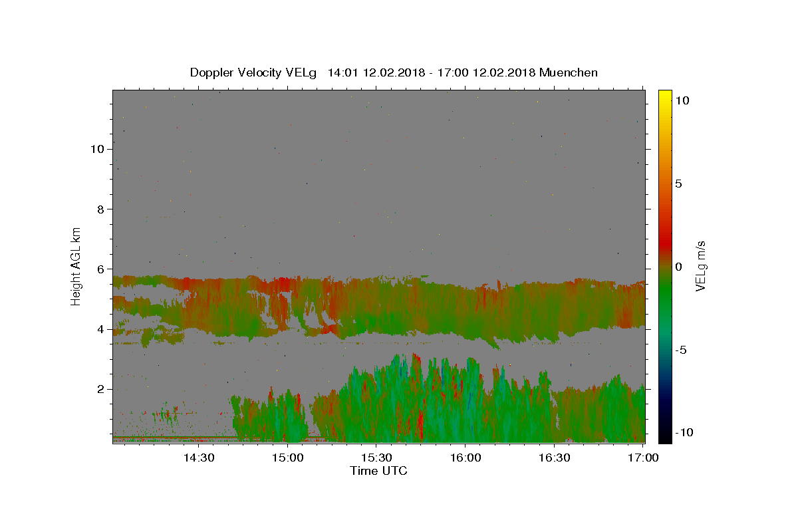Click the height tick label 8
This screenshot has width=798, height=532.
(101, 209)
